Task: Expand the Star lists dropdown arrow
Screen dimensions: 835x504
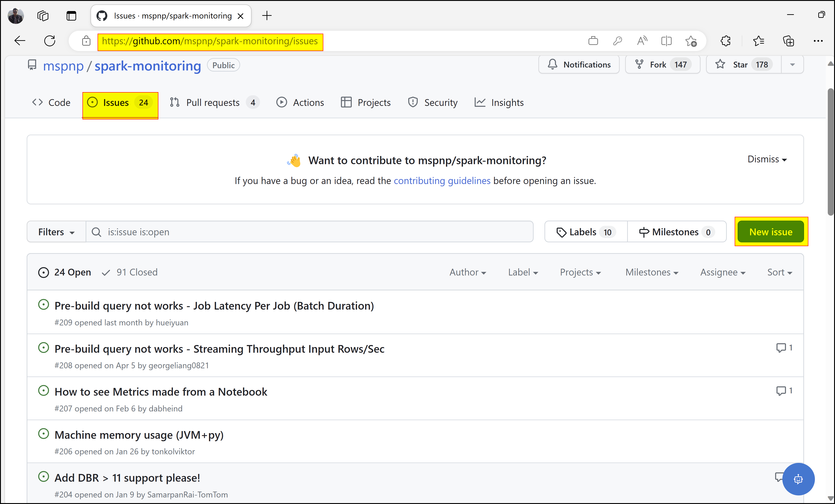Action: [792, 64]
